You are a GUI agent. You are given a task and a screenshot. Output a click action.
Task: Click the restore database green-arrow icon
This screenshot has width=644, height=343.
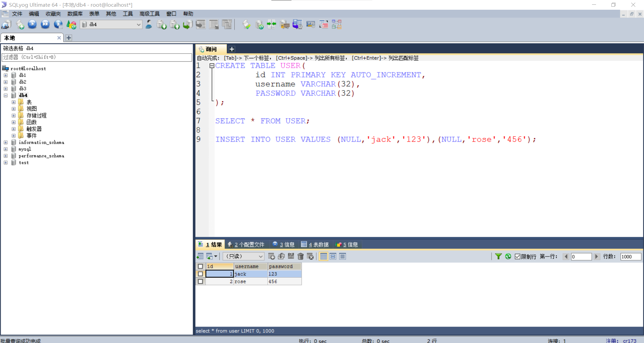(x=187, y=24)
